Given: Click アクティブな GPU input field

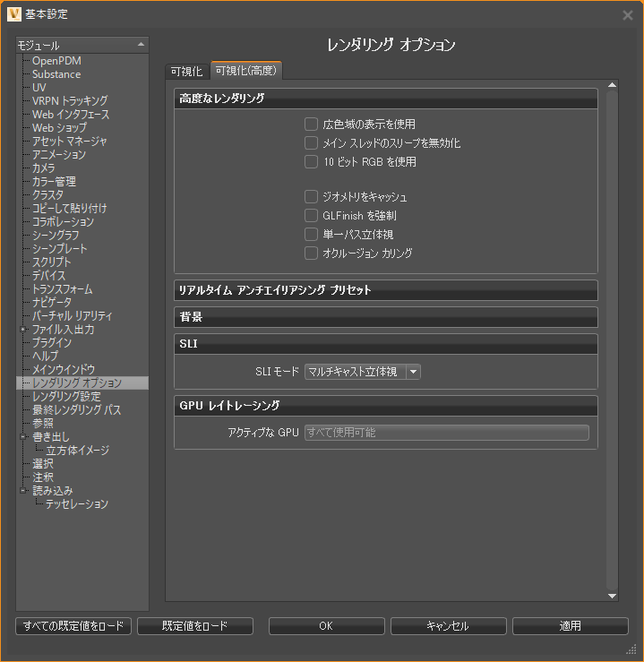Looking at the screenshot, I should [x=446, y=433].
